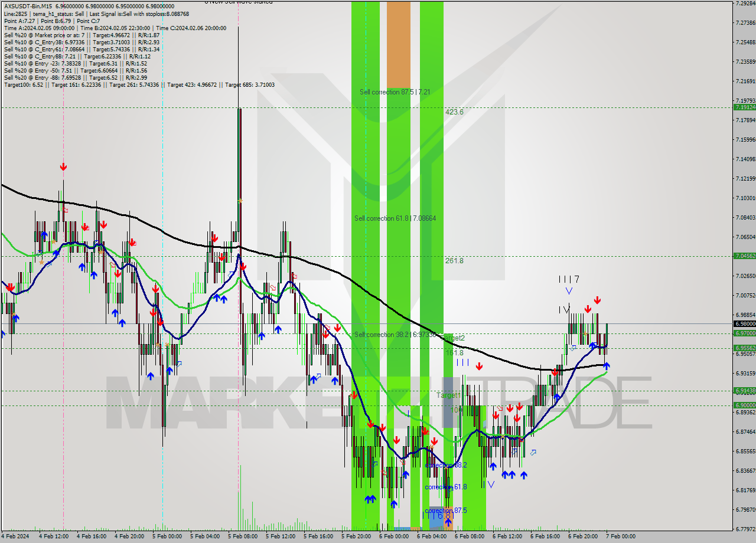Click the 'Sell correction 38.2 | 6.97336' label
This screenshot has height=543, width=756.
(x=395, y=335)
